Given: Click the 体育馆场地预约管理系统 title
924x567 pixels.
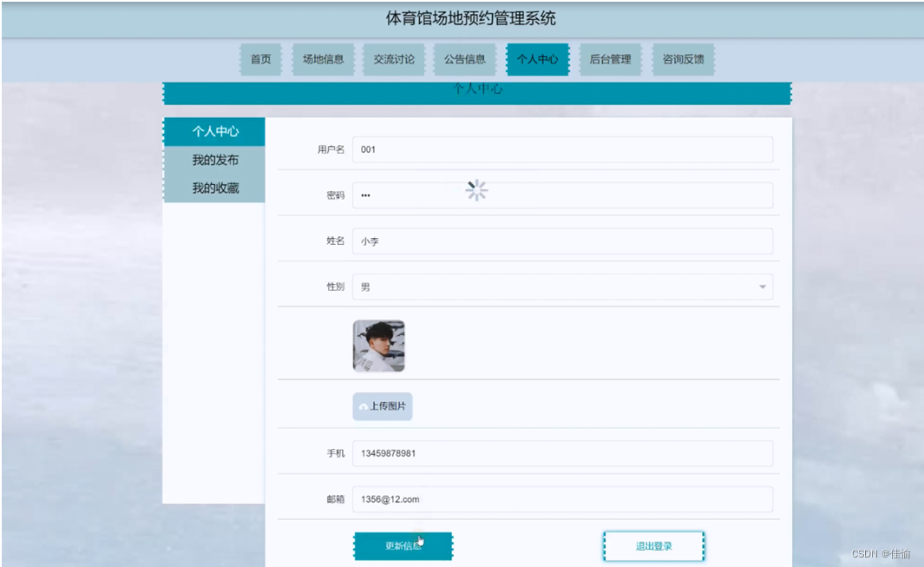Looking at the screenshot, I should coord(470,18).
